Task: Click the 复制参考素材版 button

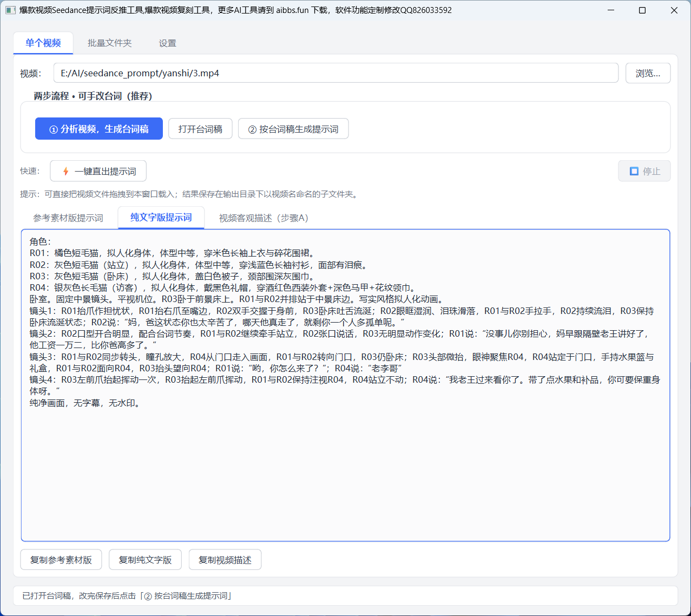Action: 61,560
